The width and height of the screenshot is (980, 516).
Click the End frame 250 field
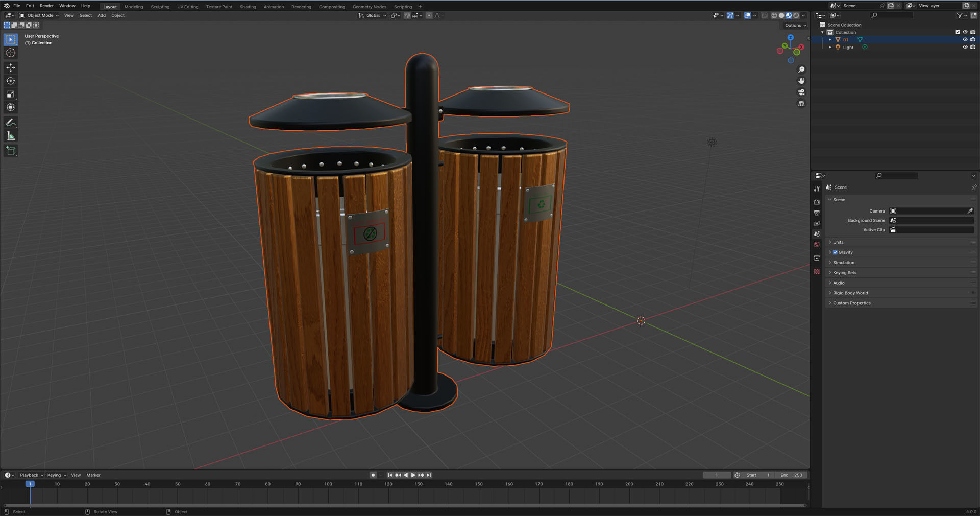[791, 475]
